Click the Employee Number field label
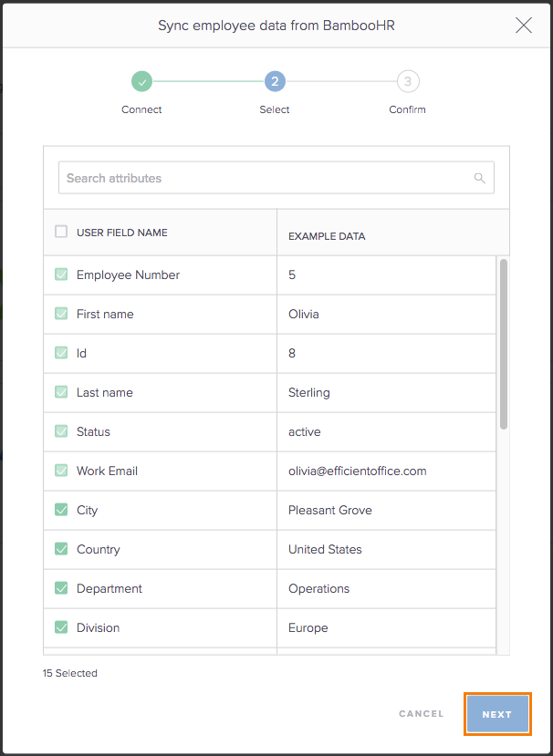Screen dimensions: 553x756 [129, 274]
